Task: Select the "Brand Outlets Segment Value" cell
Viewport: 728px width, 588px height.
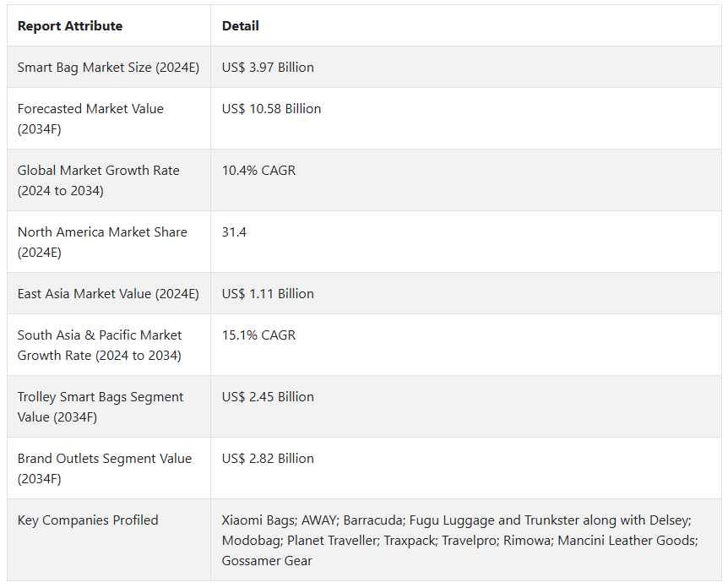Action: pyautogui.click(x=105, y=469)
